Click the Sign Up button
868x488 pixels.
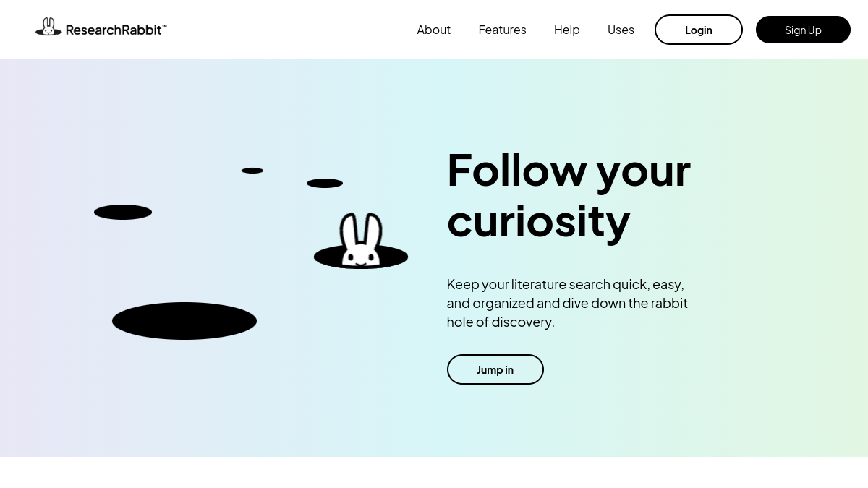tap(803, 30)
